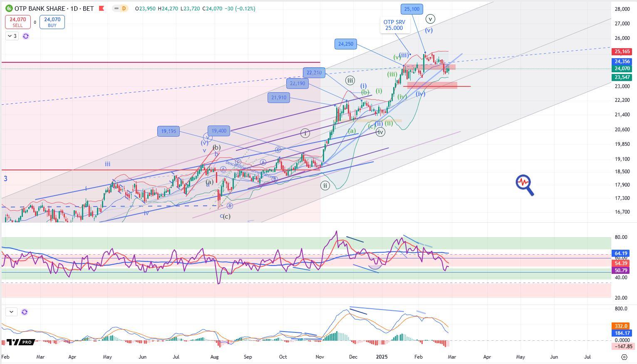Select the 21,910 price label
Viewport: 637px width, 364px height.
point(279,98)
